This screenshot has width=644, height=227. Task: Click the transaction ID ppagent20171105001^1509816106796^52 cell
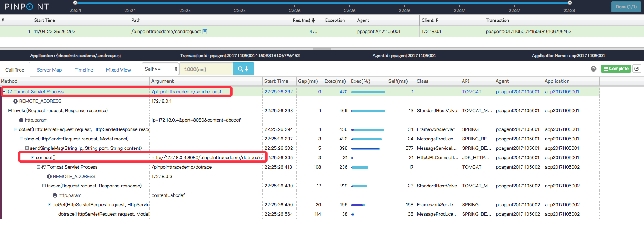[528, 32]
